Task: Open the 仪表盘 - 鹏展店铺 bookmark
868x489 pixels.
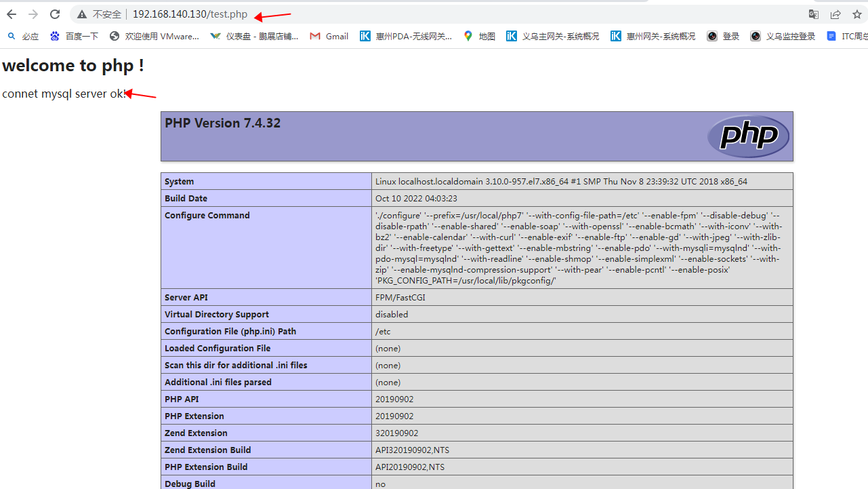Action: coord(255,36)
